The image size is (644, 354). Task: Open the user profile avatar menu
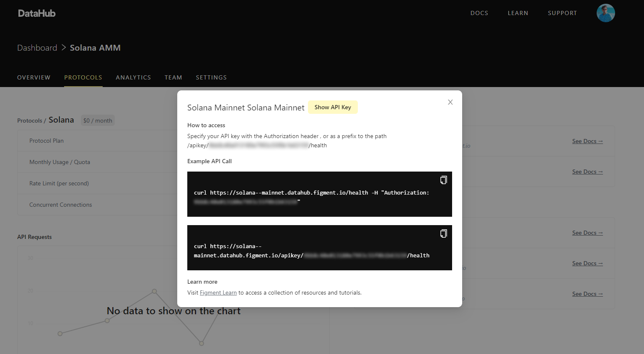point(606,13)
